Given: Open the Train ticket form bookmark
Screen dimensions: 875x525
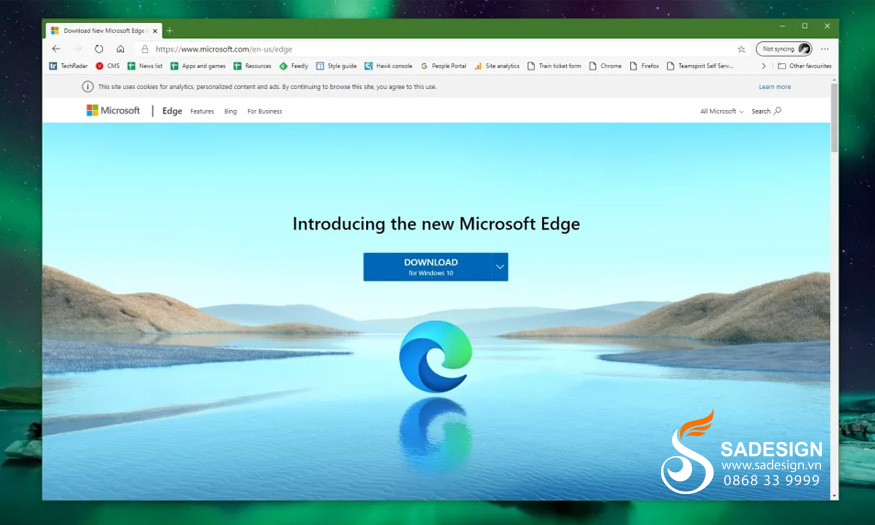Looking at the screenshot, I should click(554, 66).
